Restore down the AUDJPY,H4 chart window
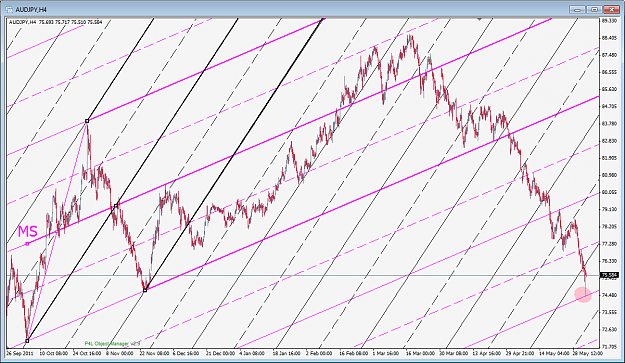The image size is (625, 363). tap(594, 10)
